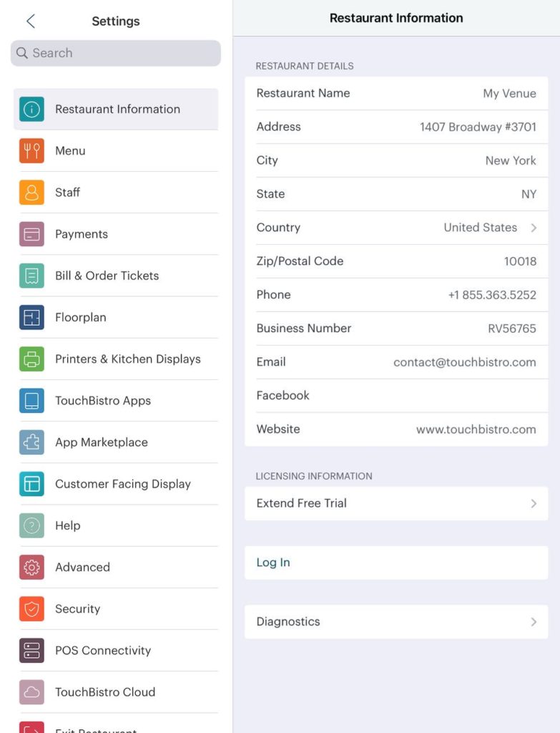Click the Extend Free Trial label

[302, 503]
